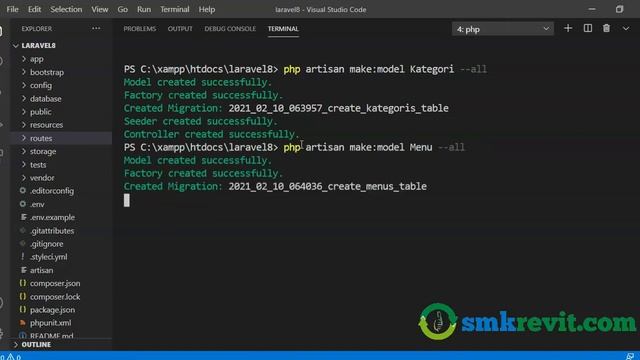Screen dimensions: 640x360
Task: Click text '2021_02_10_064036_create_menus_table'
Action: tap(327, 186)
